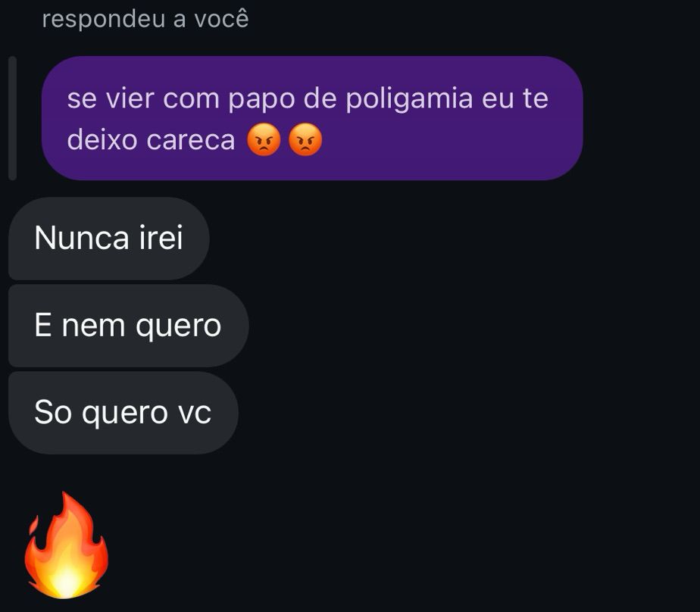Click the word "careca" in purple bubble
Screen dimensions: 700x612
coord(191,140)
